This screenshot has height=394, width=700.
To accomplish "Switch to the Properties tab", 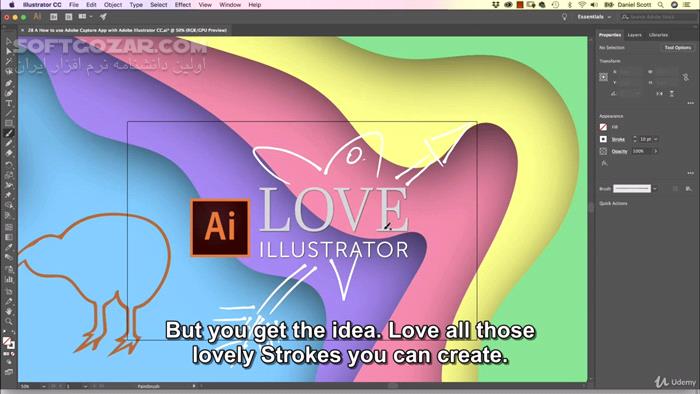I will coord(610,35).
